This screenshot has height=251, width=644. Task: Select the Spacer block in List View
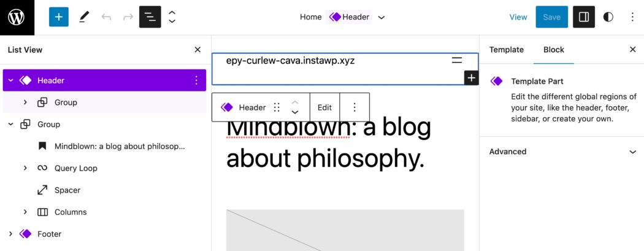tap(104, 190)
